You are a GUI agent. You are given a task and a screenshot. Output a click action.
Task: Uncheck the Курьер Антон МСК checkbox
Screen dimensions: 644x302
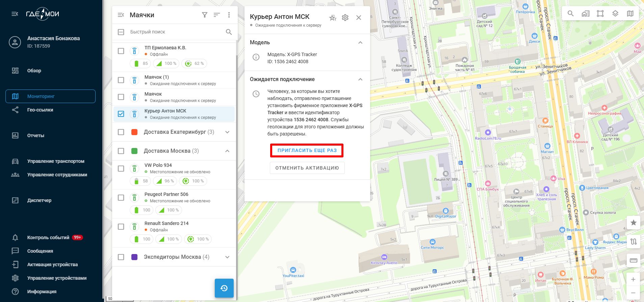pyautogui.click(x=121, y=114)
